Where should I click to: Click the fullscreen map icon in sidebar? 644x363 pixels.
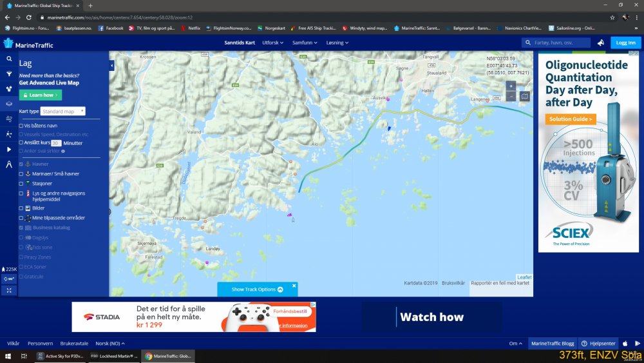tap(8, 290)
